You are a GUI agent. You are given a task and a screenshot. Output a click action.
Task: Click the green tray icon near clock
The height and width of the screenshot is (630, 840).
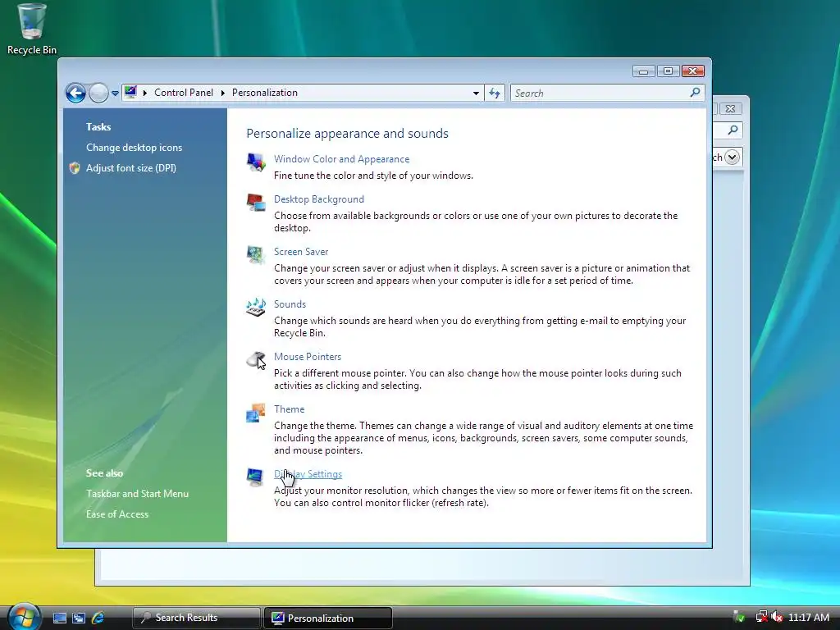click(739, 617)
